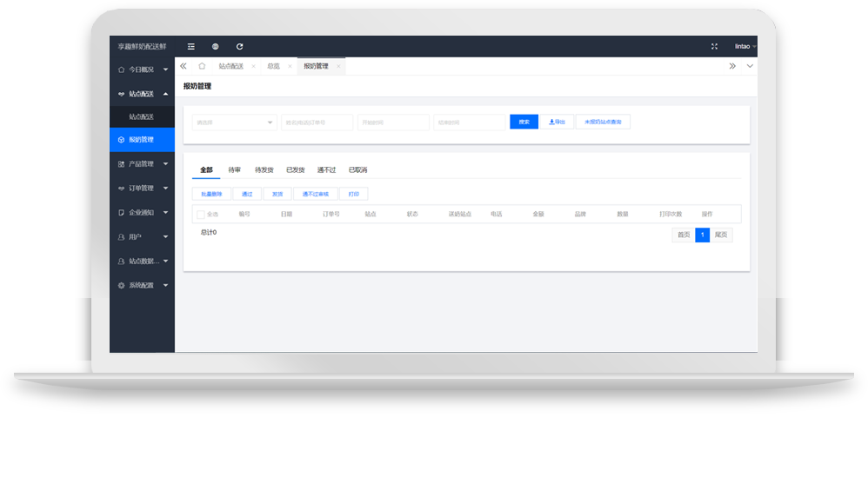Switch to the 待发货 status tab
Viewport: 868px width, 477px height.
[264, 169]
